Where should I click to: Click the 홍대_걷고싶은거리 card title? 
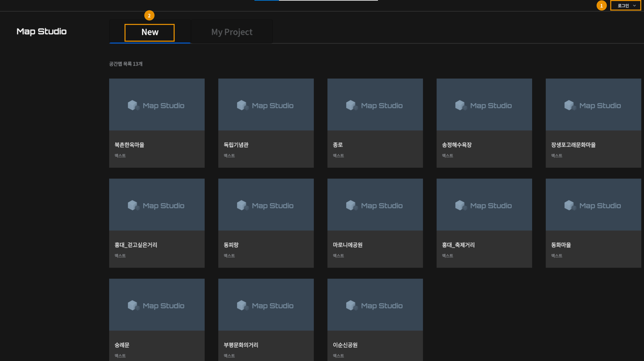tap(136, 245)
